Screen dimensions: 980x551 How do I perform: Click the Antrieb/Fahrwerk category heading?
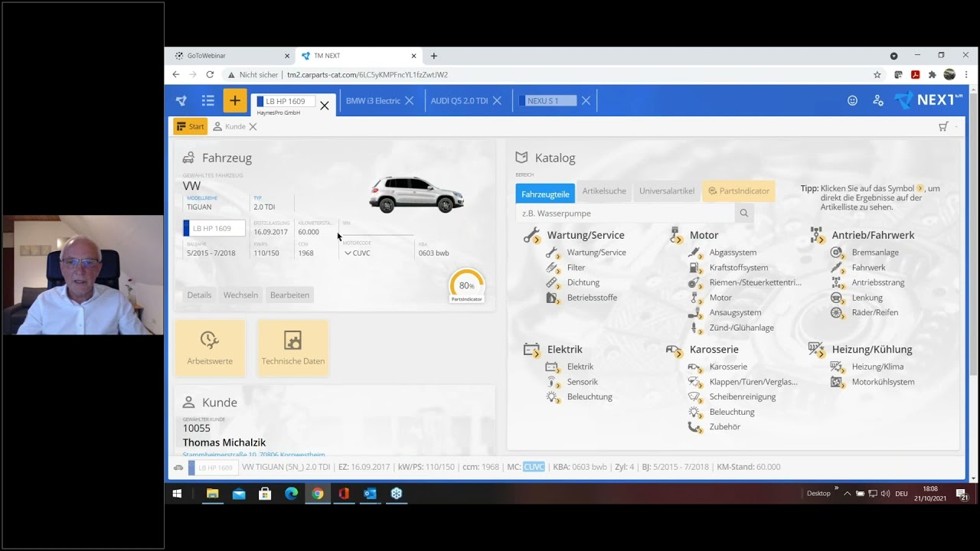(873, 236)
